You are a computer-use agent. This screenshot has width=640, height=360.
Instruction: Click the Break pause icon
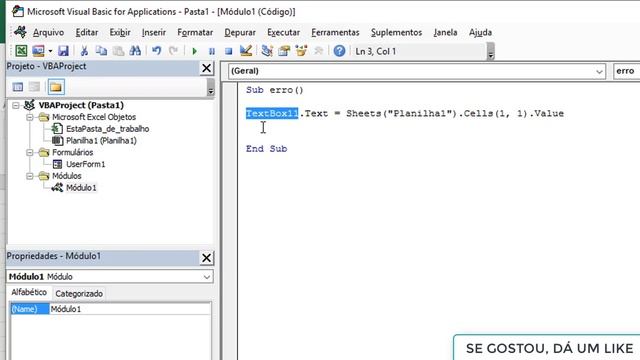[212, 51]
